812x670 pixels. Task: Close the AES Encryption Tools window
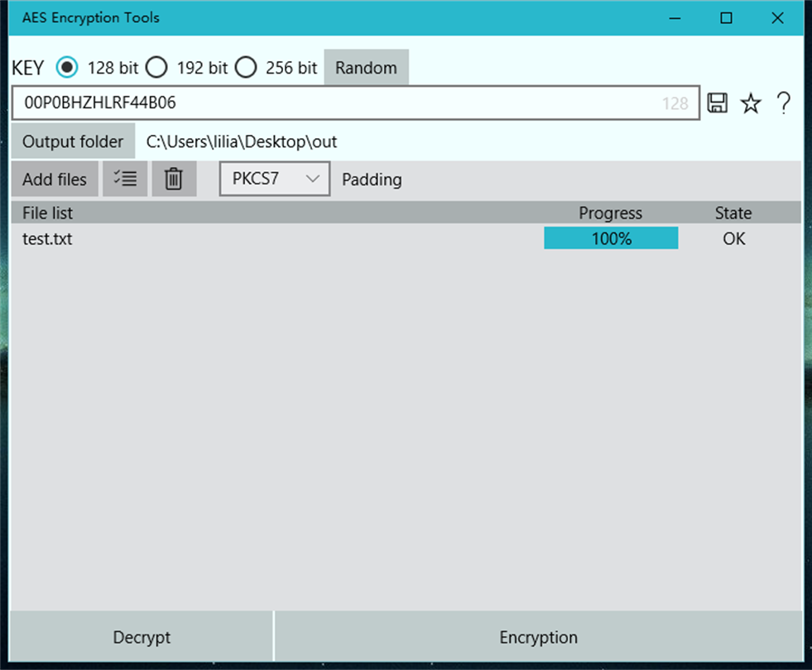pos(777,18)
